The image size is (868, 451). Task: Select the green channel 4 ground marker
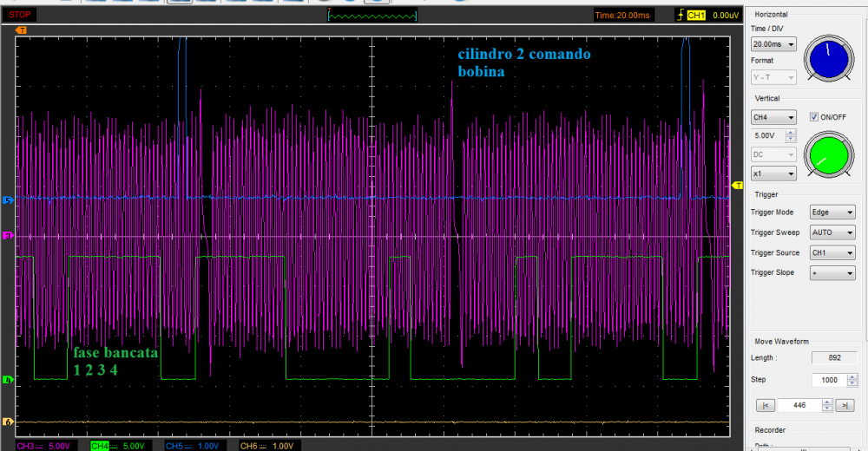tap(9, 380)
